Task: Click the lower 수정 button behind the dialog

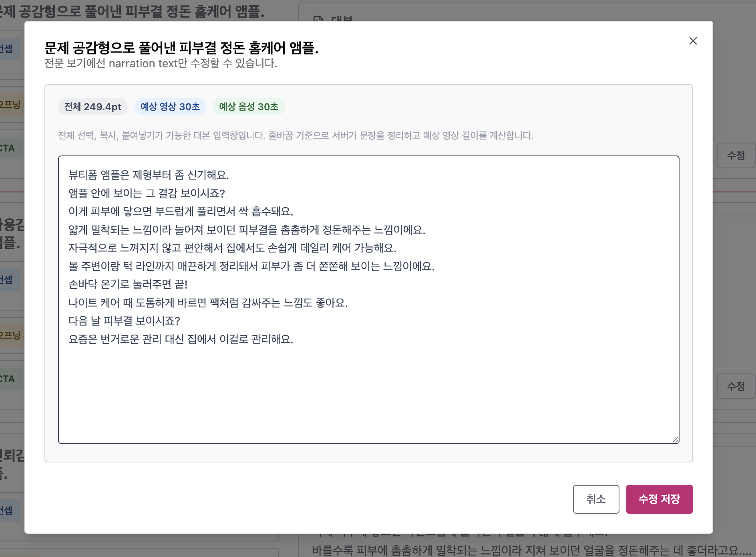Action: pos(736,386)
